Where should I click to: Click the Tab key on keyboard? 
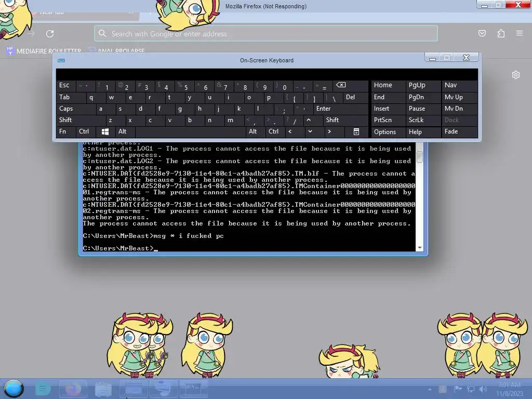(71, 97)
